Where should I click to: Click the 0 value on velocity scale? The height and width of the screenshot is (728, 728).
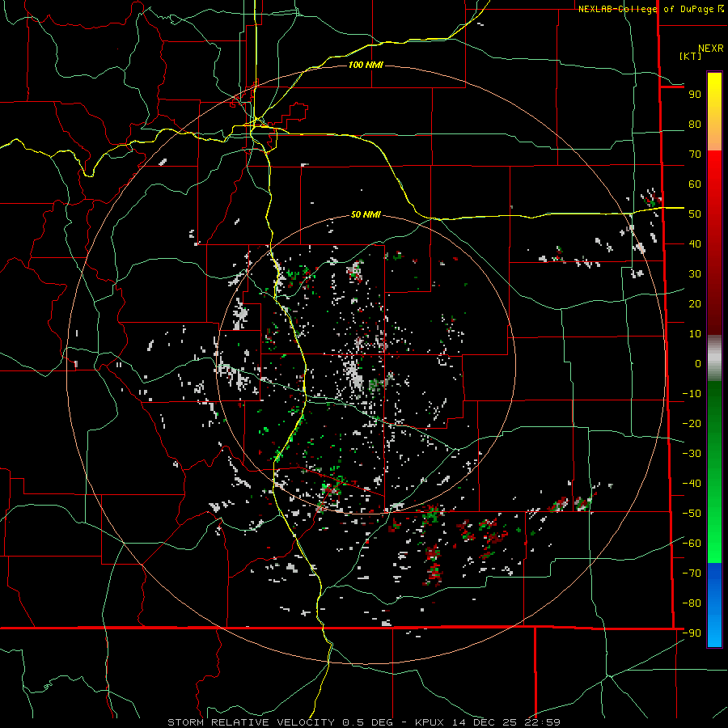point(698,363)
